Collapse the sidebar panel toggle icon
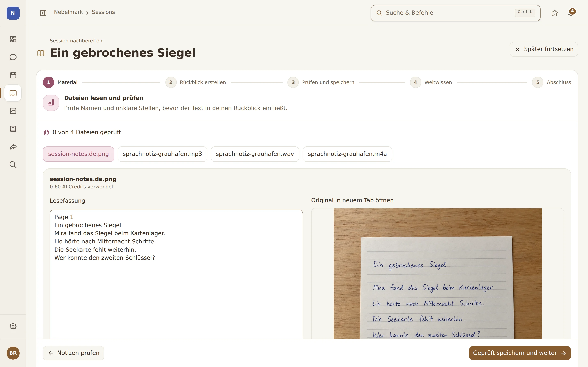The width and height of the screenshot is (588, 367). pos(43,13)
